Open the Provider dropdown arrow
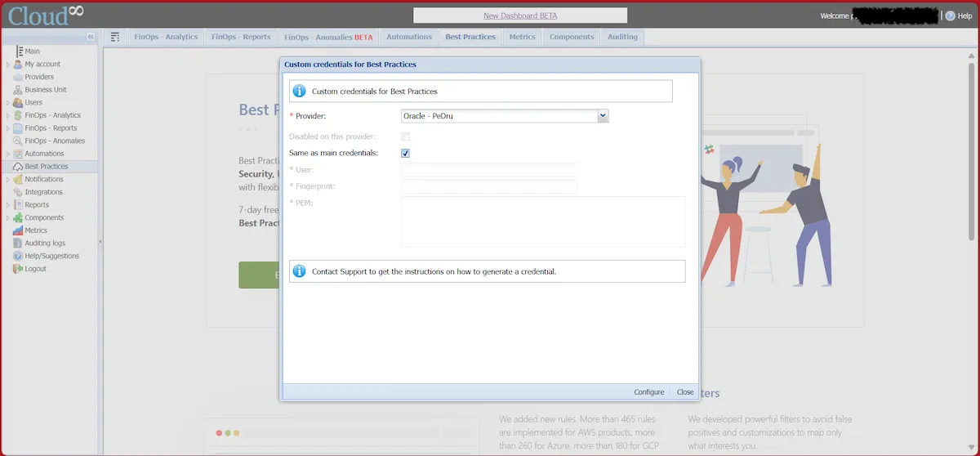This screenshot has width=980, height=456. click(603, 116)
